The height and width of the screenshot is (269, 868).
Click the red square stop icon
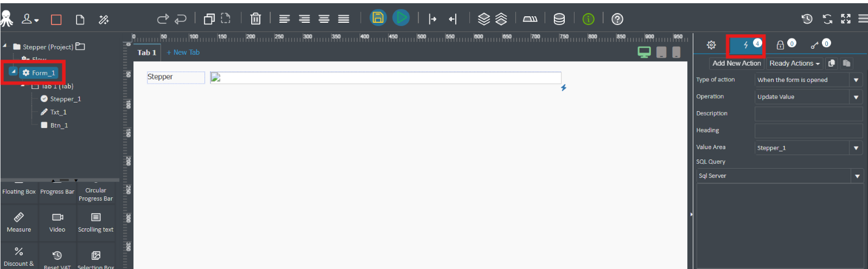click(56, 20)
